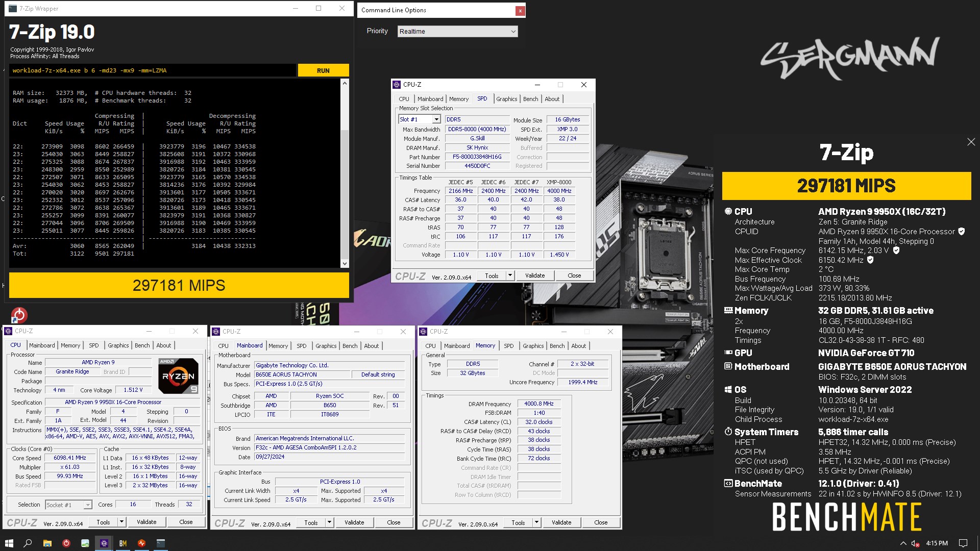The image size is (980, 551).
Task: Click the workload-7z-x64.exe command line field
Action: pyautogui.click(x=152, y=70)
